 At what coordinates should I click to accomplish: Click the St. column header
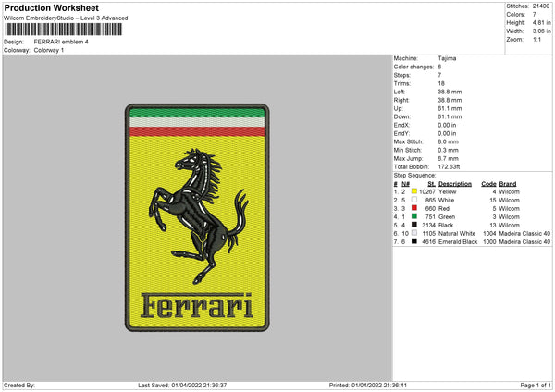tap(431, 184)
